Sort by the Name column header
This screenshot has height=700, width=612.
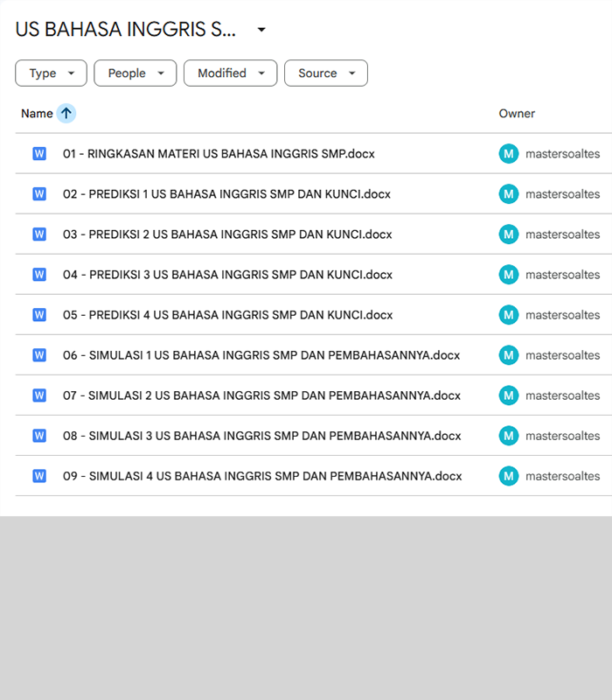(x=37, y=114)
